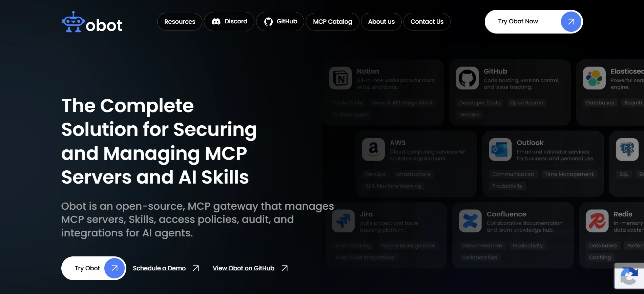Click the Collaboration tag on Confluence card
Image resolution: width=644 pixels, height=294 pixels.
click(480, 257)
